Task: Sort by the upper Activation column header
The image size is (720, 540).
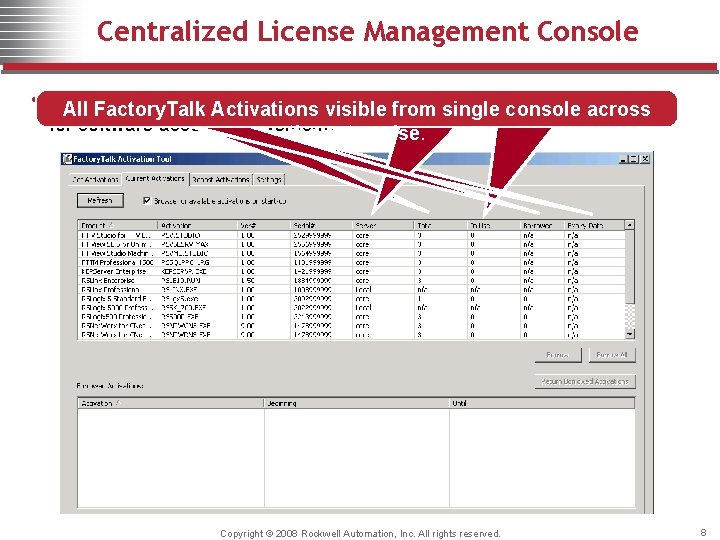Action: point(197,225)
